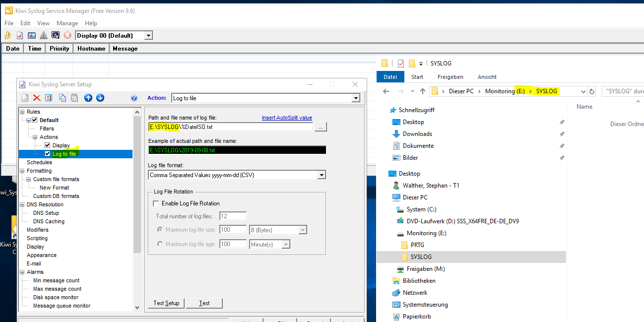The height and width of the screenshot is (322, 644).
Task: Open Downloads in Schnellzugriff
Action: 417,134
